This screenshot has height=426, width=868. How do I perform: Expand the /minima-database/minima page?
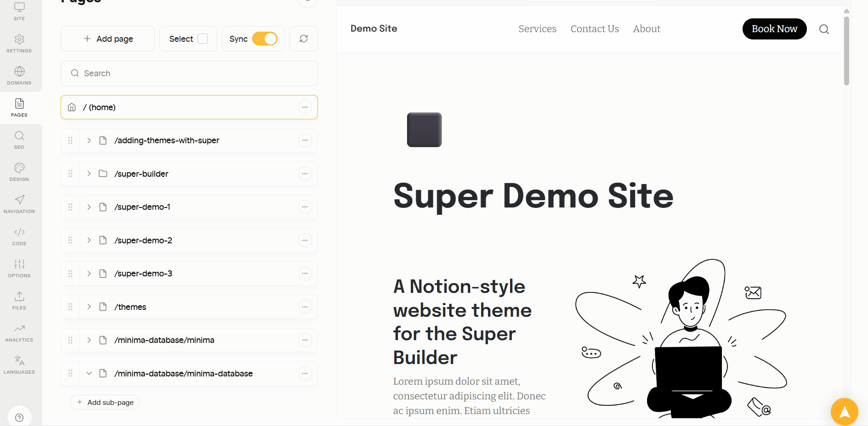tap(89, 340)
